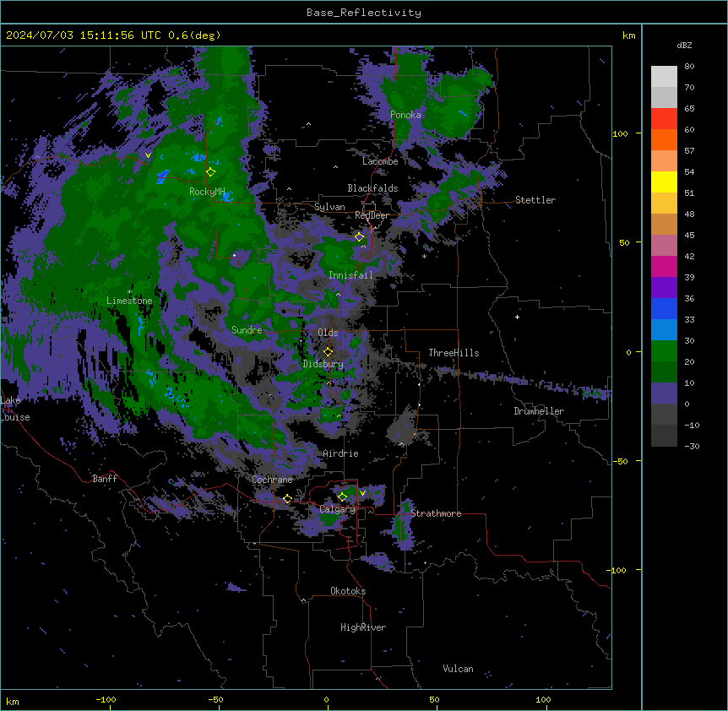Click the slate violet swatch between 10 and 0
Viewport: 728px width, 711px height.
(664, 393)
